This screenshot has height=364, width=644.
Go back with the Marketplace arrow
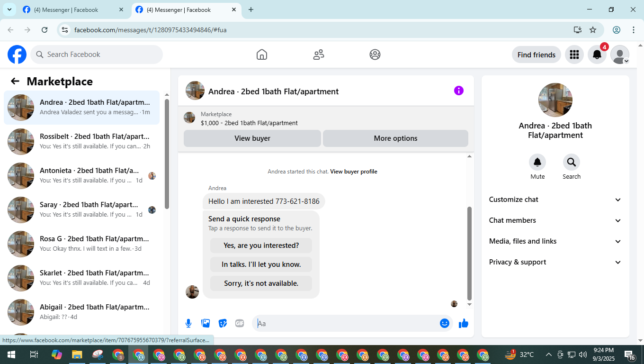pos(15,81)
